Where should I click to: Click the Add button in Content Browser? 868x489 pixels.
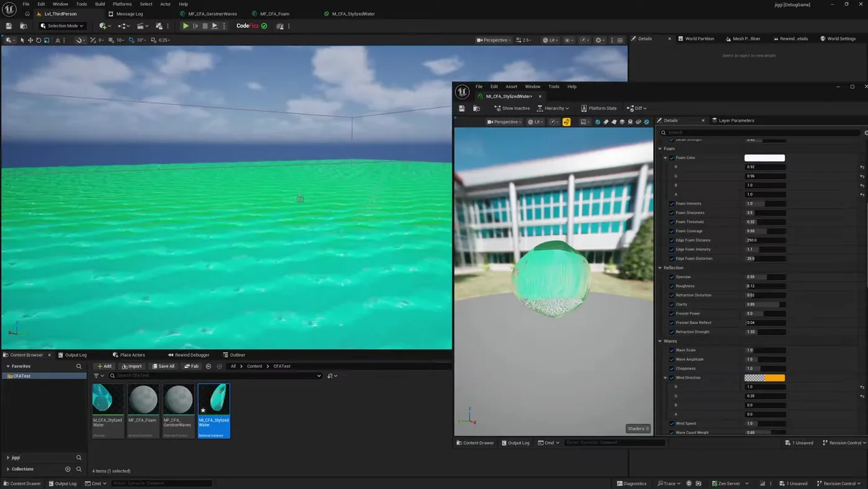click(x=104, y=367)
